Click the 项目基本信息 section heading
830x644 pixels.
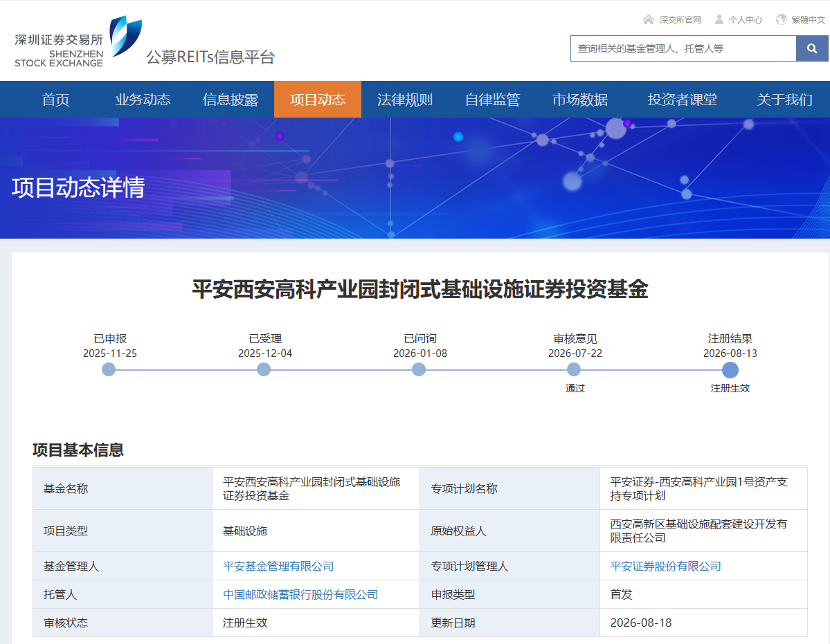click(78, 450)
